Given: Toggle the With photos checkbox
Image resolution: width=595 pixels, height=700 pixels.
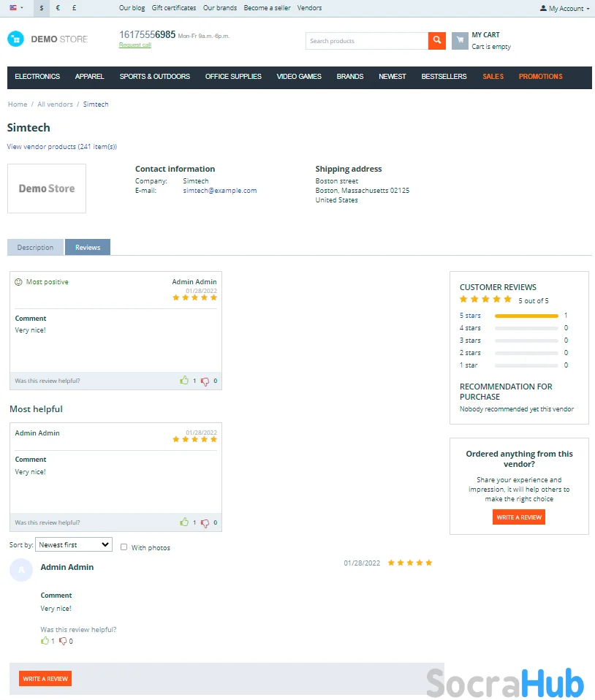Looking at the screenshot, I should pyautogui.click(x=124, y=547).
